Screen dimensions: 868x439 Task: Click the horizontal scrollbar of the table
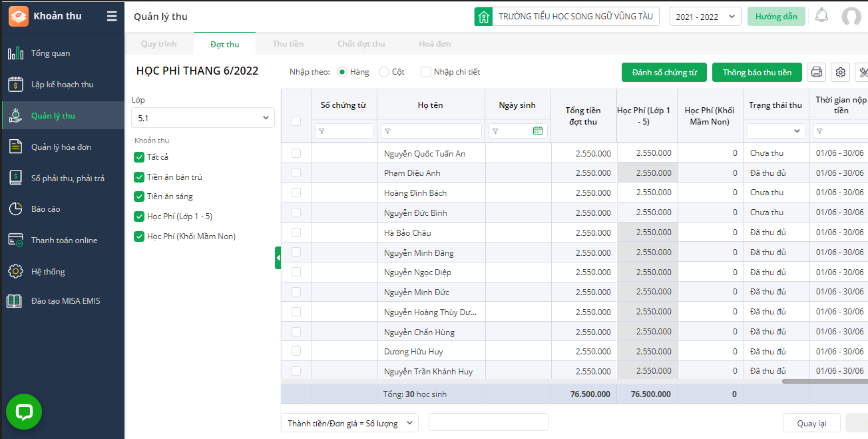824,382
